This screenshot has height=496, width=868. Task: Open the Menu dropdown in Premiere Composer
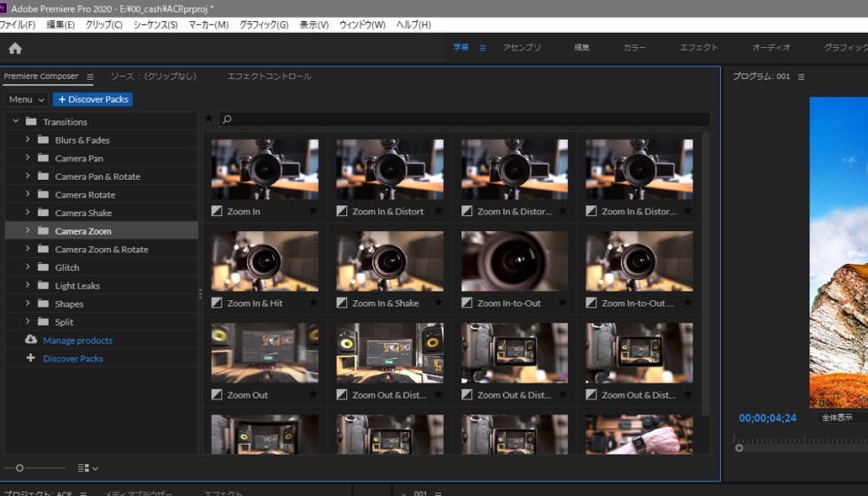tap(26, 99)
